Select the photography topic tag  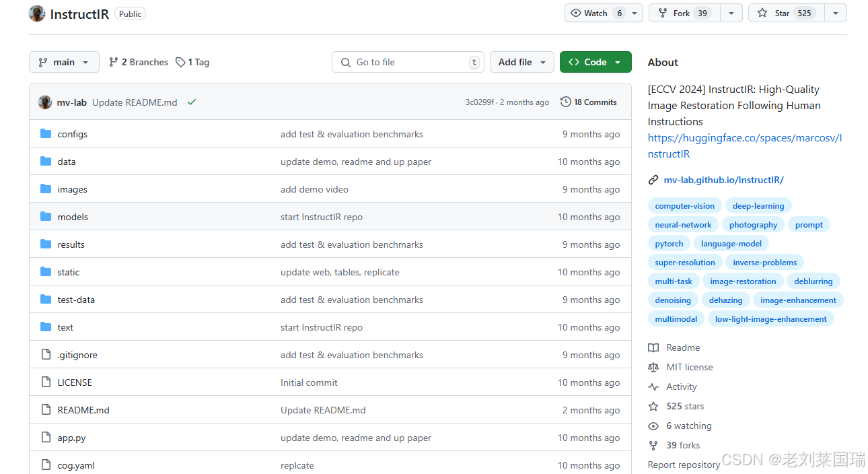[x=753, y=225]
